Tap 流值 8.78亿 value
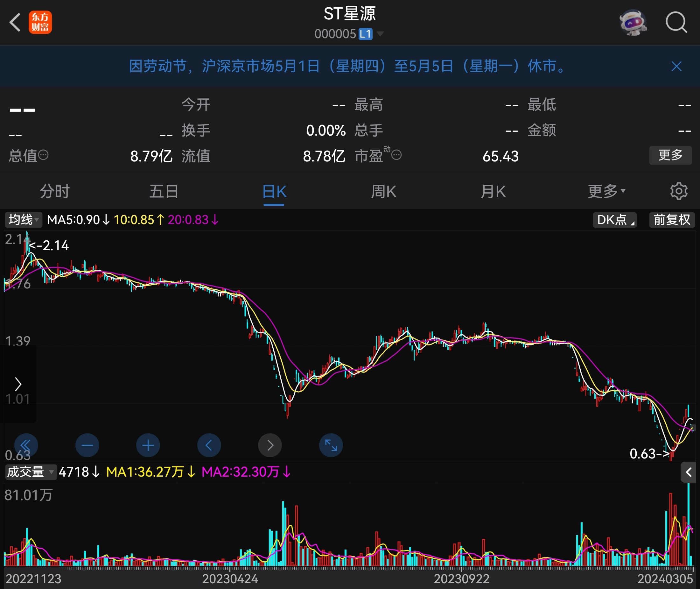 [324, 156]
